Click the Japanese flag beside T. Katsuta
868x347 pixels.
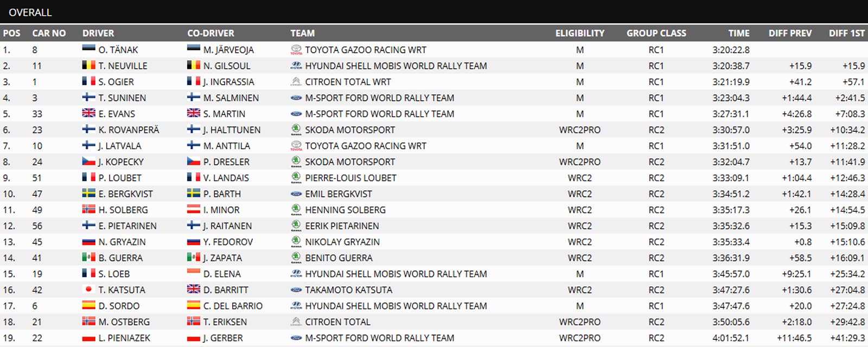click(x=88, y=289)
